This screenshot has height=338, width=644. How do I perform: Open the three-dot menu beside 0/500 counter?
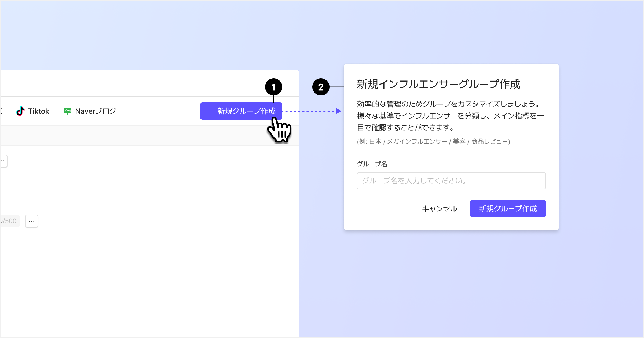pos(32,221)
